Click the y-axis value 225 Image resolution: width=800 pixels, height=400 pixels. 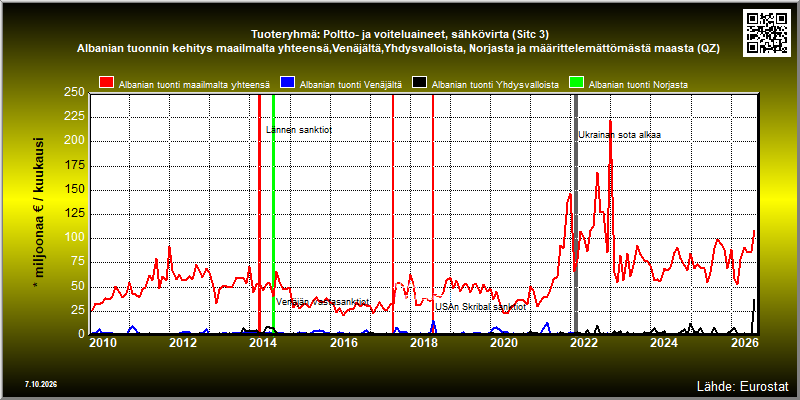point(74,117)
